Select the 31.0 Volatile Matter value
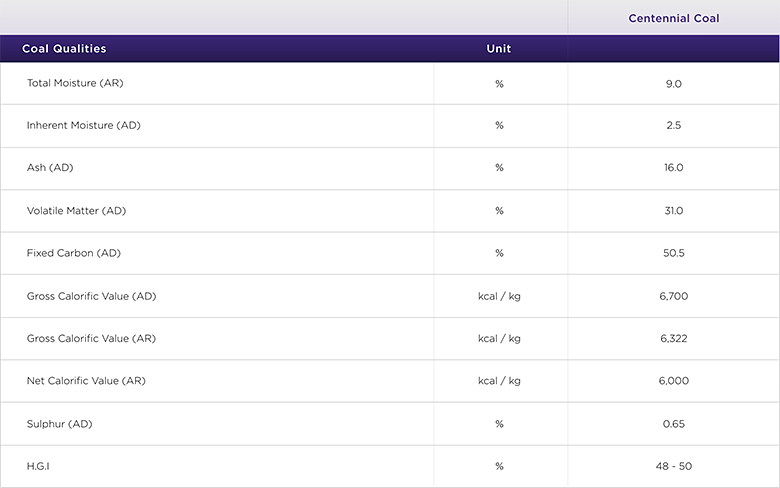The width and height of the screenshot is (780, 488). pos(674,211)
